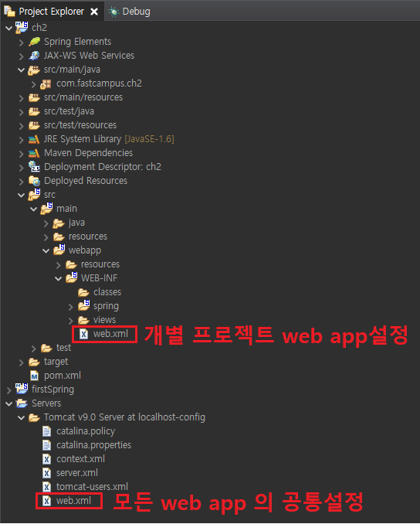The width and height of the screenshot is (420, 524).
Task: Click the Deployed Resources icon
Action: pos(35,181)
